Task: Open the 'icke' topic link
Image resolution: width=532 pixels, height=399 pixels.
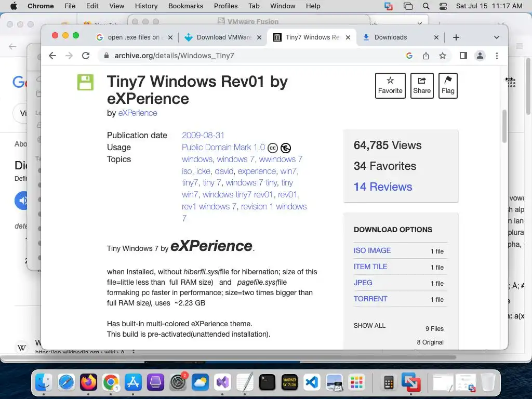Action: [x=203, y=171]
